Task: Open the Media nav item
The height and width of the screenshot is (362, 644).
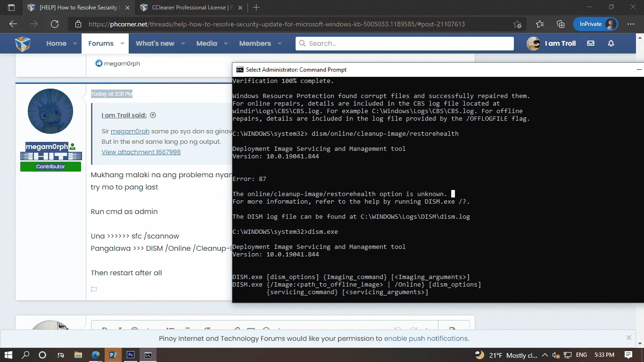Action: 206,43
